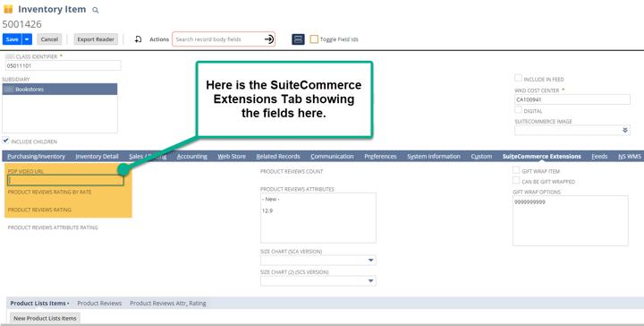Uncheck the Include Children checkbox
Viewport: 644px width, 326px height.
(x=5, y=141)
